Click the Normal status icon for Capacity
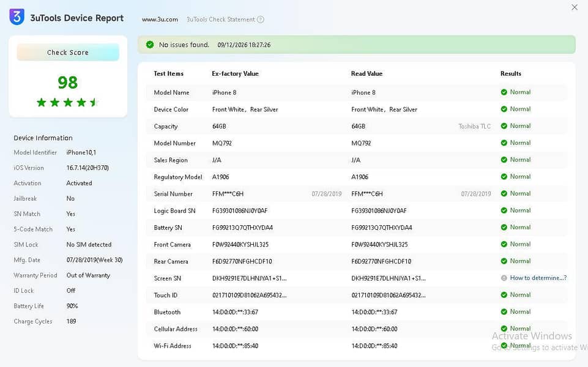Image resolution: width=588 pixels, height=367 pixels. click(504, 126)
